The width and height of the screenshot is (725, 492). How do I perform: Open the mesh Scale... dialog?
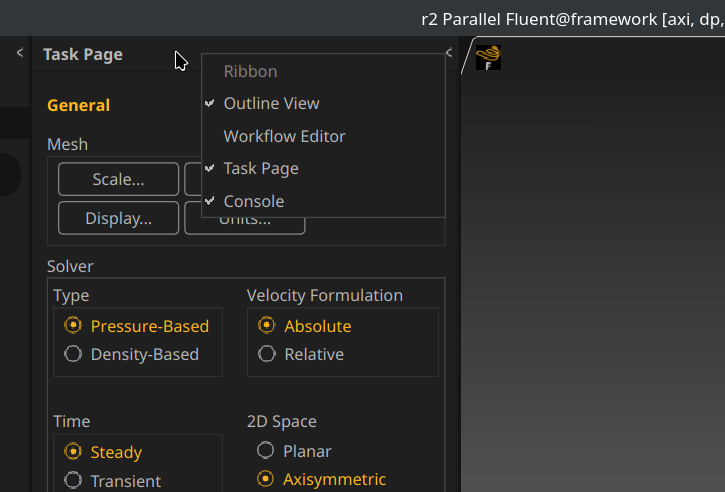[x=118, y=180]
